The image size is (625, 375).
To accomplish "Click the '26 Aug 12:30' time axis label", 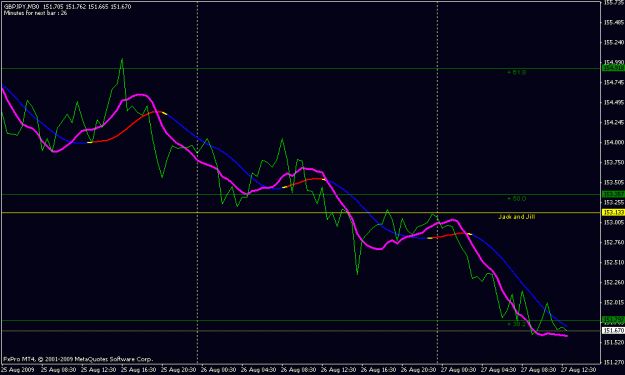I will point(338,369).
